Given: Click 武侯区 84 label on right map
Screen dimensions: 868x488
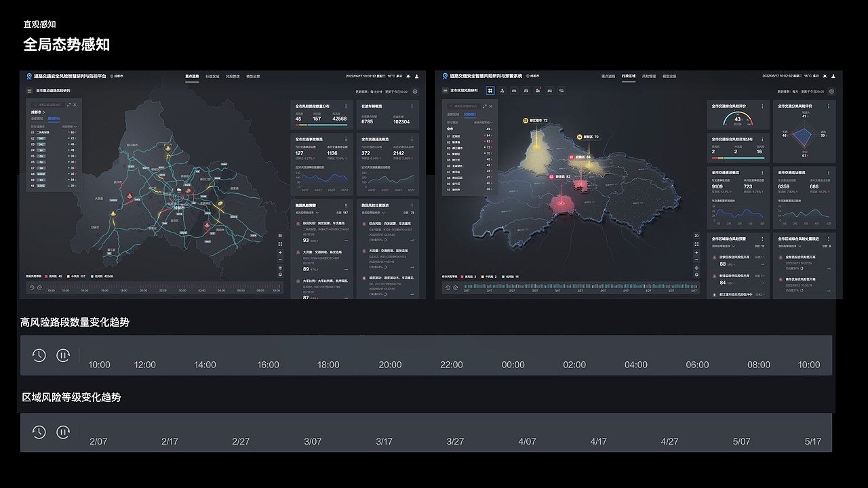Looking at the screenshot, I should [x=580, y=157].
